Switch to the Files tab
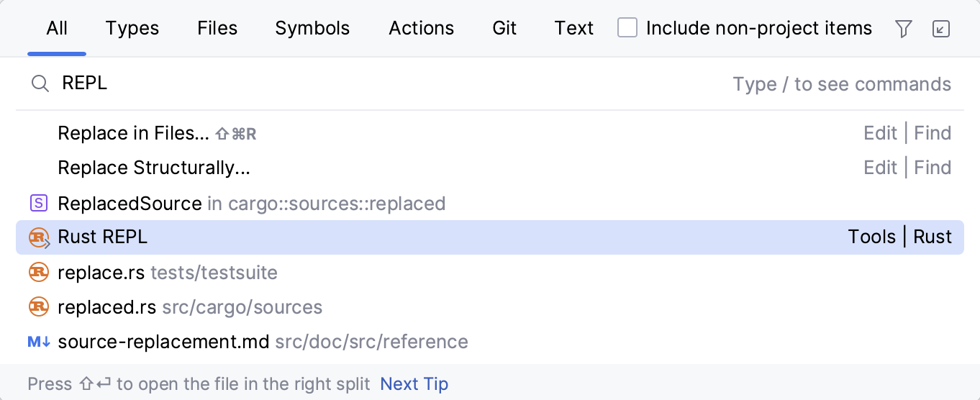The width and height of the screenshot is (980, 400). [217, 28]
